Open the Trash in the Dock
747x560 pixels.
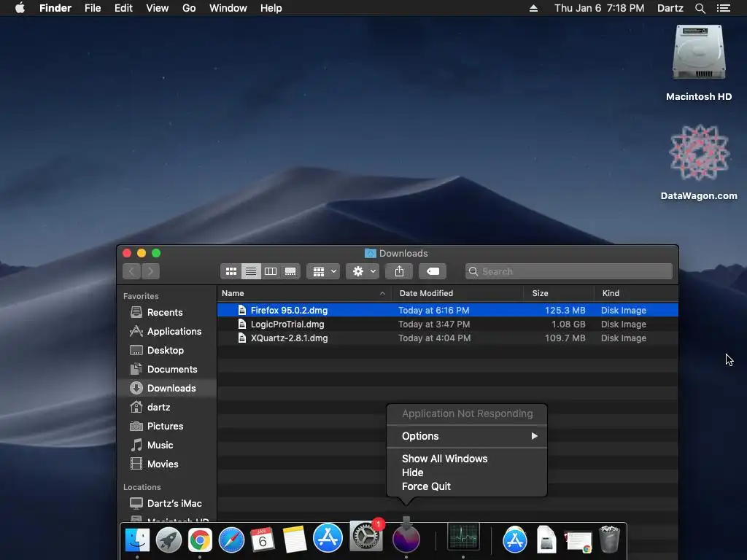tap(609, 539)
